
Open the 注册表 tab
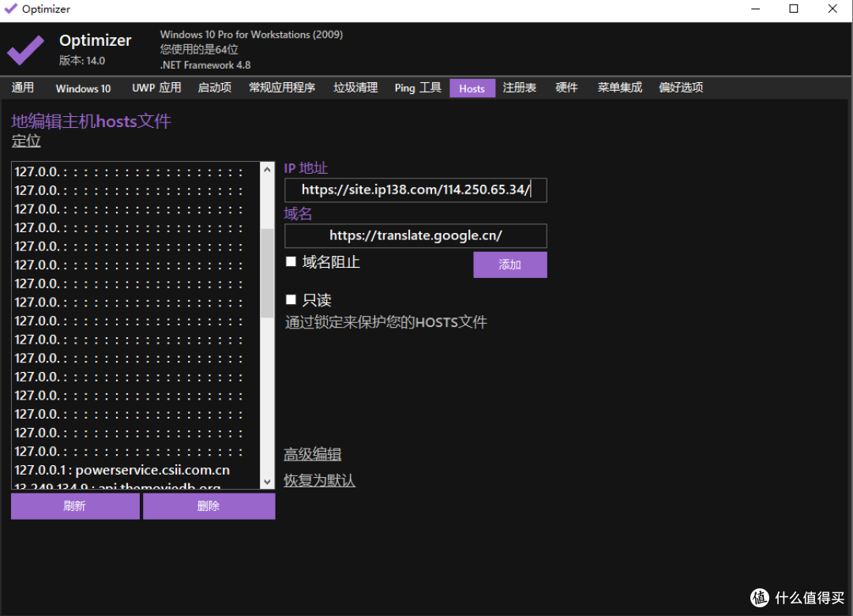520,88
